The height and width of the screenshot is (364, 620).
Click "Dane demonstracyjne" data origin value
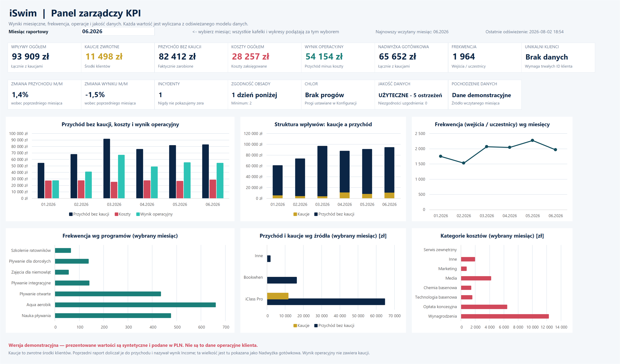(482, 95)
